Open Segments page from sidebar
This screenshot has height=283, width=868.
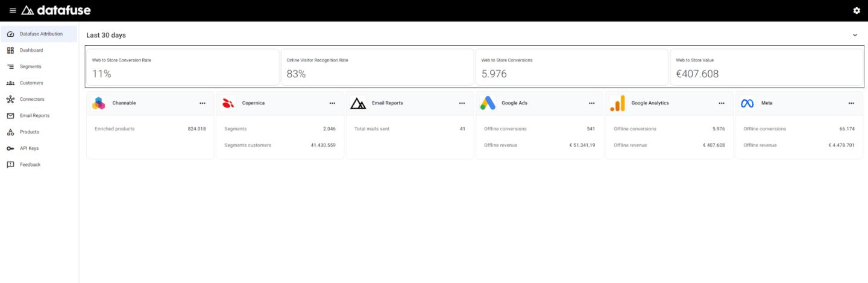[39, 66]
